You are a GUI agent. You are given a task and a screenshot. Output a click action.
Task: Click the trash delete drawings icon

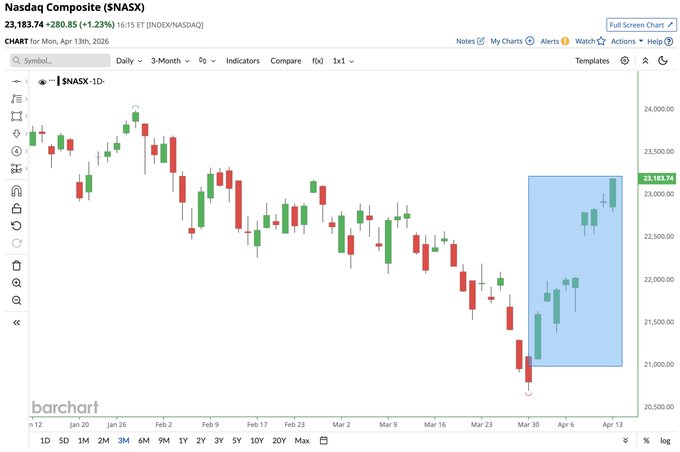coord(16,265)
